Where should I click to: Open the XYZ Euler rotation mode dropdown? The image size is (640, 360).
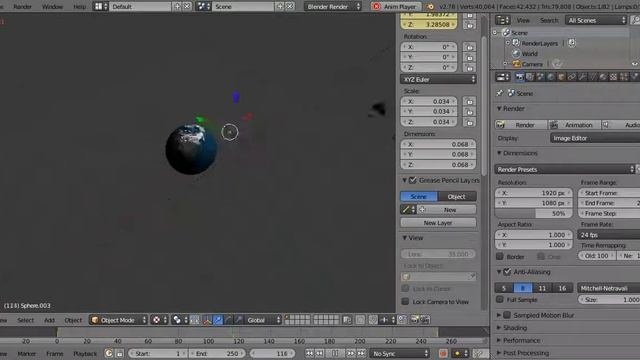438,80
